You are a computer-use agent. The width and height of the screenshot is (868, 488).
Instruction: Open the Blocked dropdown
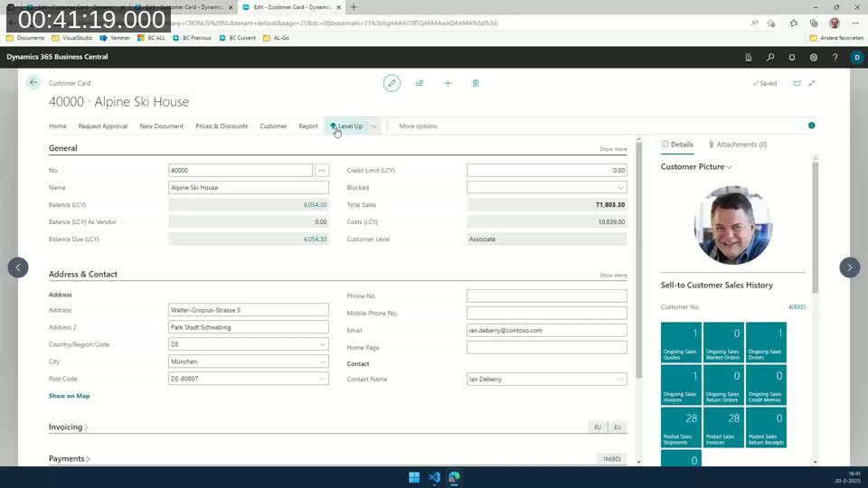[620, 188]
